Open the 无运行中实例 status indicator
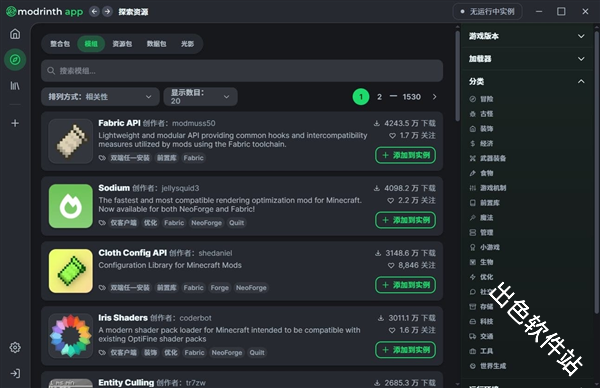 pyautogui.click(x=488, y=11)
